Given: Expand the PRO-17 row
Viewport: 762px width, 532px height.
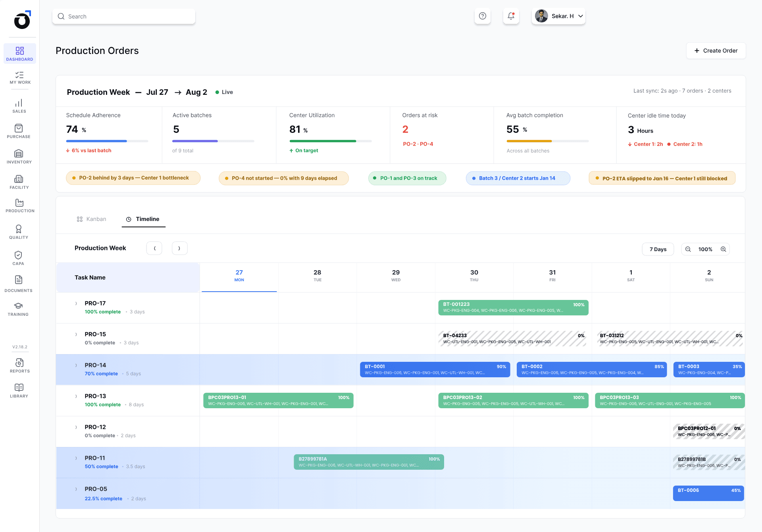Looking at the screenshot, I should (x=76, y=303).
